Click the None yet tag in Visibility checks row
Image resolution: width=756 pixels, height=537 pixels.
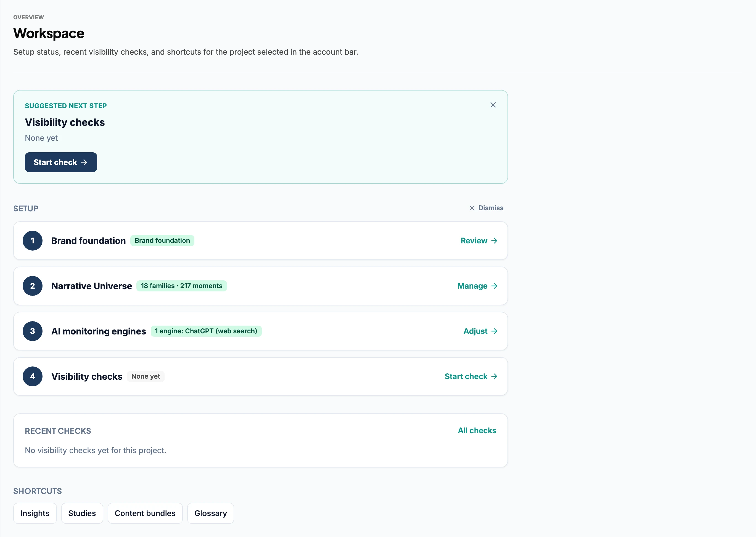pyautogui.click(x=146, y=376)
